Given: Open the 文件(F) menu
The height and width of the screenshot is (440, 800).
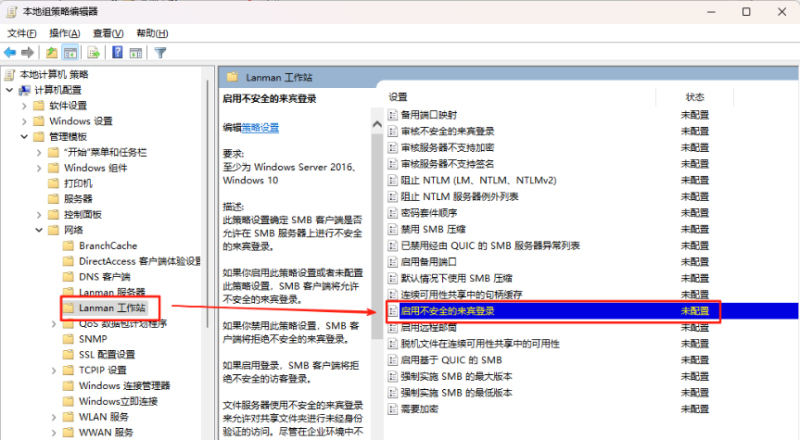Looking at the screenshot, I should [21, 33].
